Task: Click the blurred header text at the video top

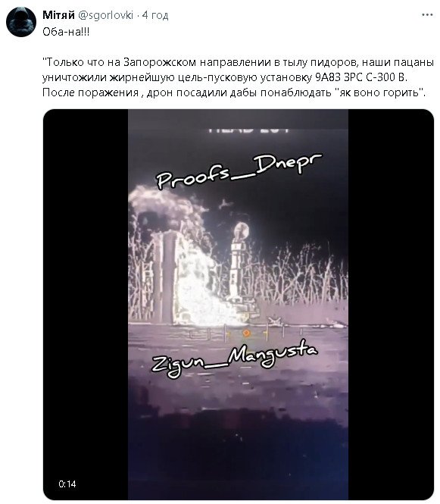Action: (x=249, y=130)
